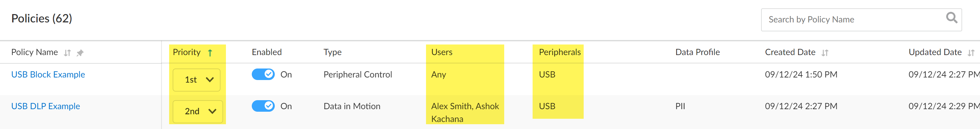The width and height of the screenshot is (980, 129).
Task: Open the USB Block Example policy
Action: pos(48,74)
